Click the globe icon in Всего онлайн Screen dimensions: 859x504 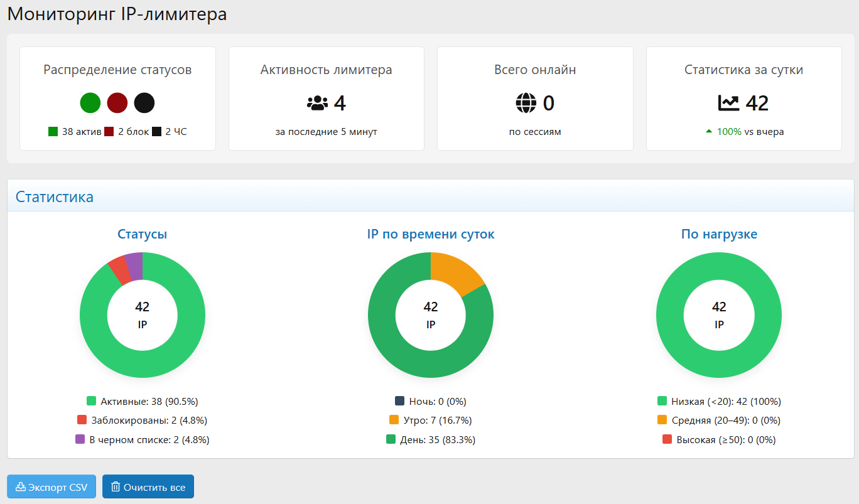(x=526, y=103)
